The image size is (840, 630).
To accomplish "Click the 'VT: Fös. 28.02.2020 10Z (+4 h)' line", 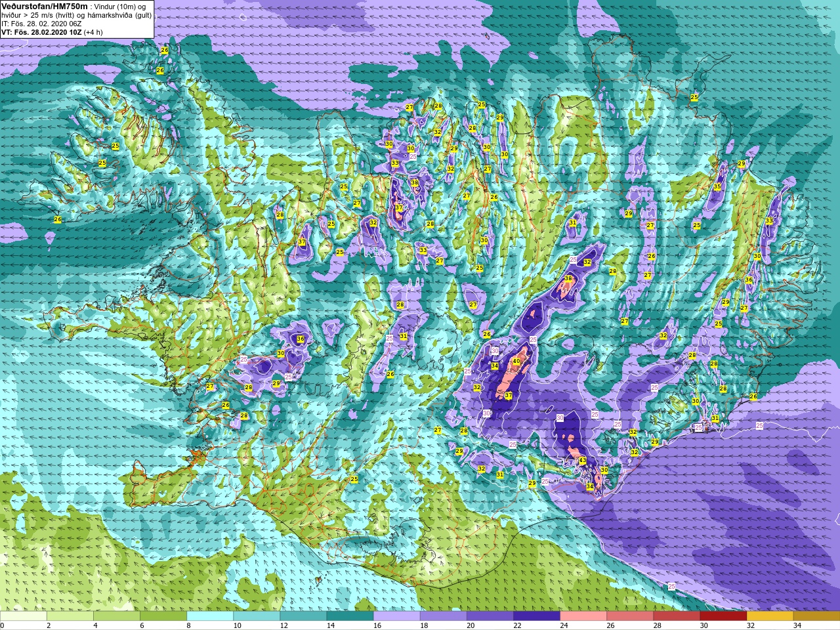I will click(x=52, y=32).
